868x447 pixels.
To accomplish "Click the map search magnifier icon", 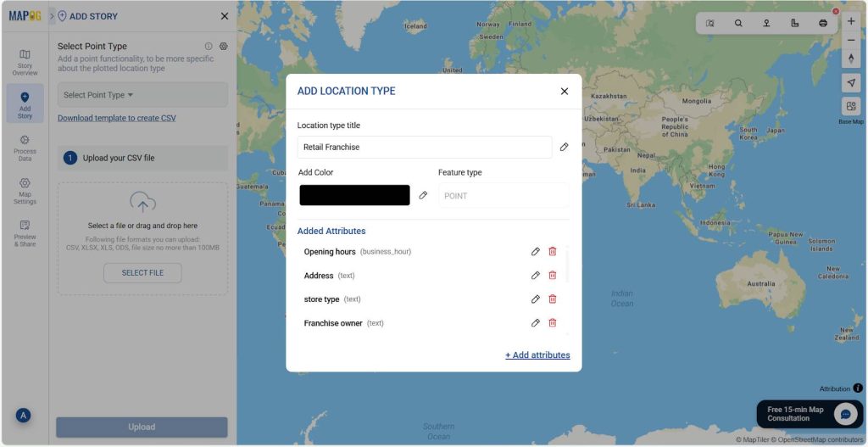I will [x=738, y=23].
